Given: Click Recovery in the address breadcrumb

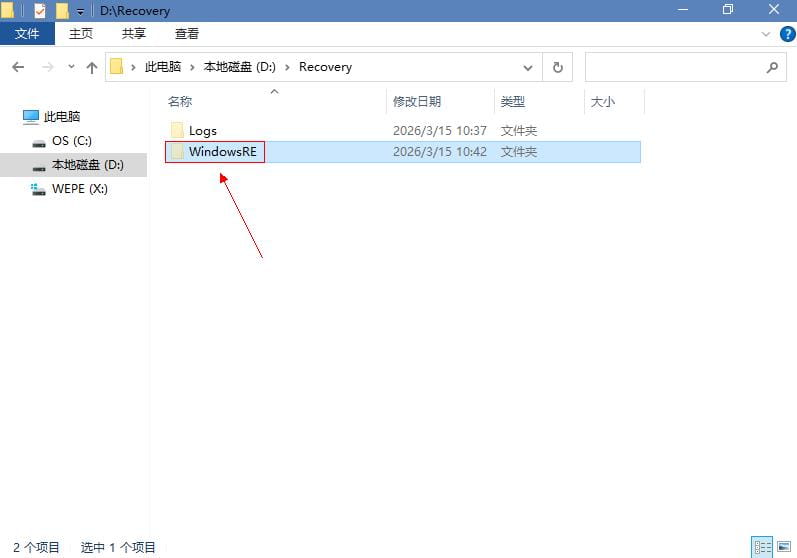Looking at the screenshot, I should point(325,67).
